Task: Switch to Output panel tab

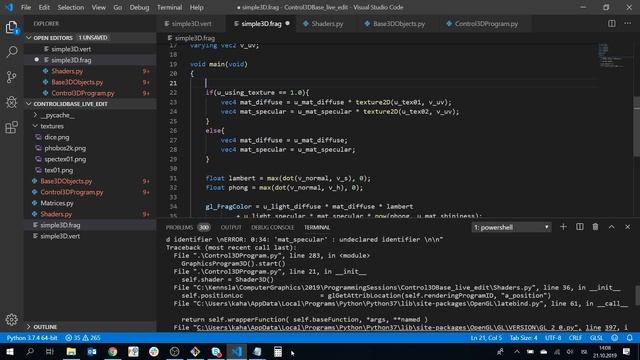Action: [x=231, y=227]
